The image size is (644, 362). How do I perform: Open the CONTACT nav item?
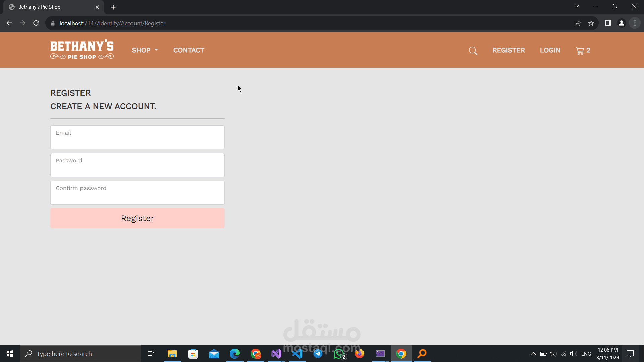[189, 50]
